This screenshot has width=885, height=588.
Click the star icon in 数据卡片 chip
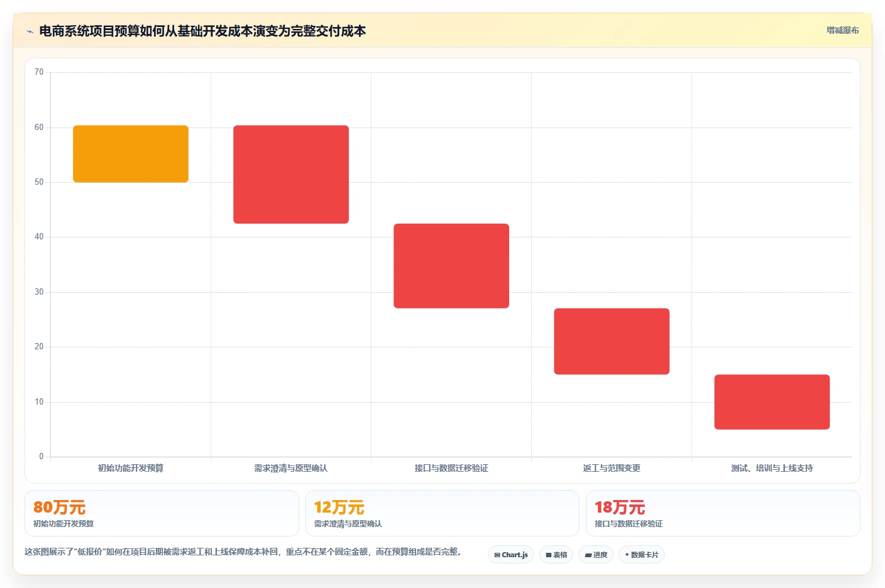pos(627,555)
